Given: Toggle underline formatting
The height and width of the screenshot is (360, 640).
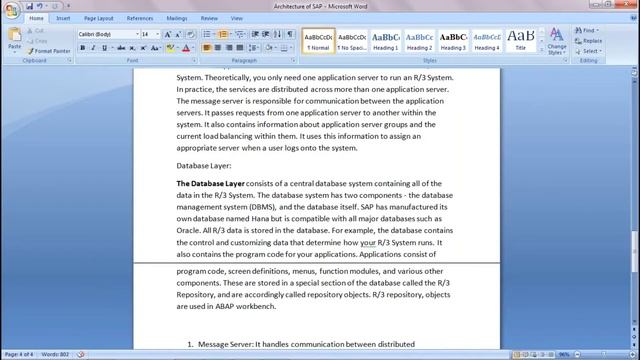Looking at the screenshot, I should tap(104, 48).
